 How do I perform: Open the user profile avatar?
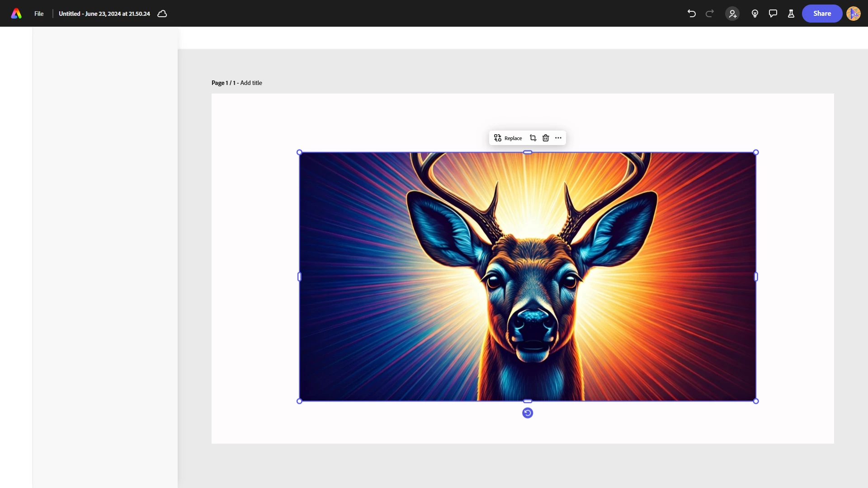[853, 14]
